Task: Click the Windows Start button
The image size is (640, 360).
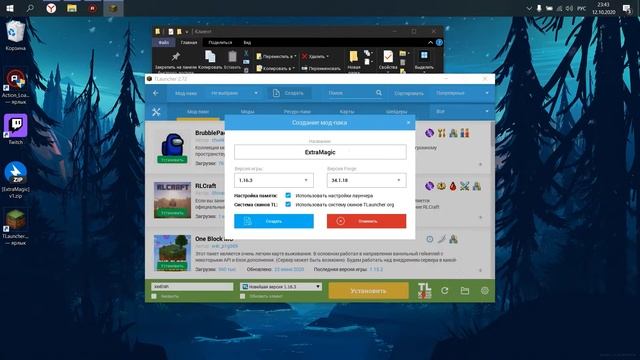Action: click(10, 8)
